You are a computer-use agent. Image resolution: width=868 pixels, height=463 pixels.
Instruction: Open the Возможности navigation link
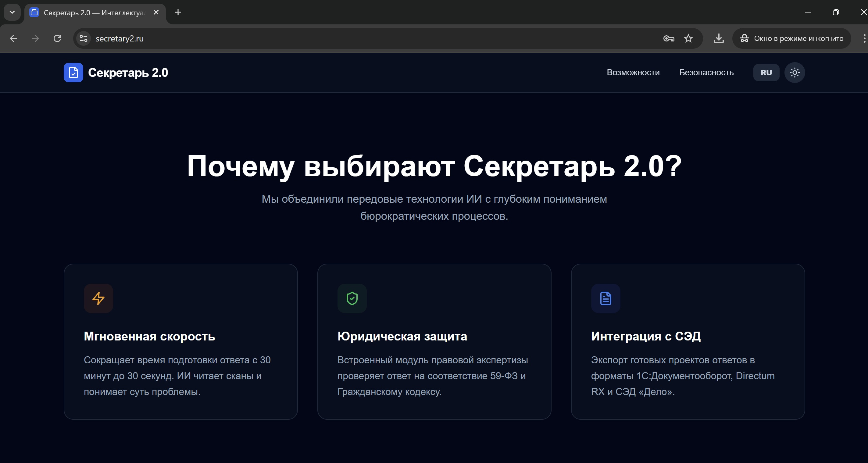click(x=633, y=73)
